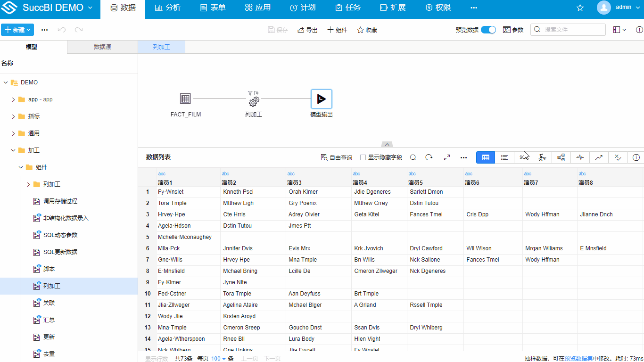Collapse the 组件 folder in sidebar
Viewport: 644px width, 362px height.
tap(20, 167)
